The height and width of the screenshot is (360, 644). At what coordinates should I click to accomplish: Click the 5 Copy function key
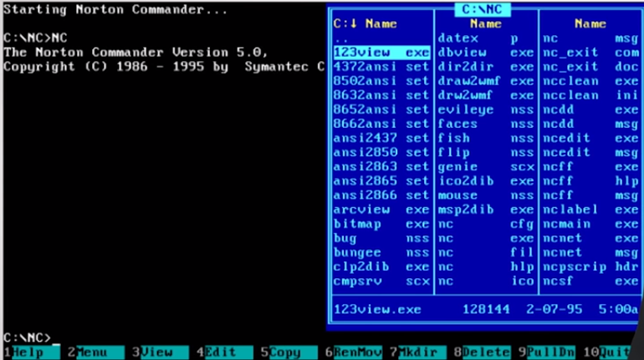point(289,352)
